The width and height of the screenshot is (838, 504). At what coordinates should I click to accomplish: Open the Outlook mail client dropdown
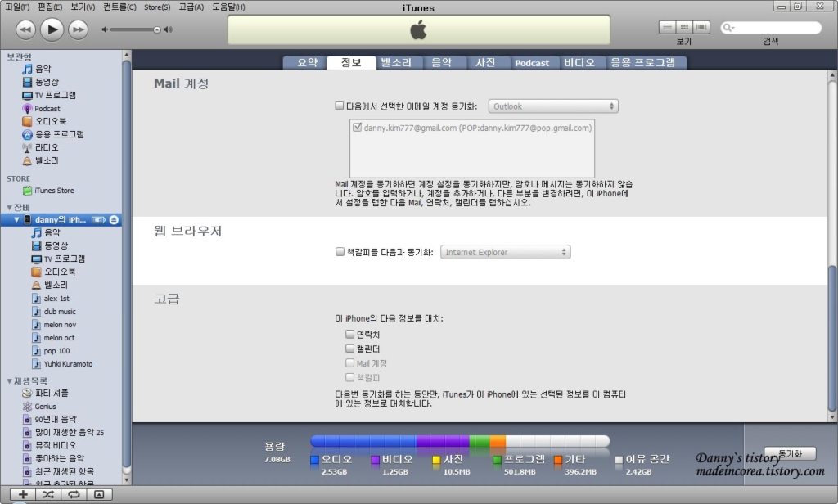click(x=553, y=106)
